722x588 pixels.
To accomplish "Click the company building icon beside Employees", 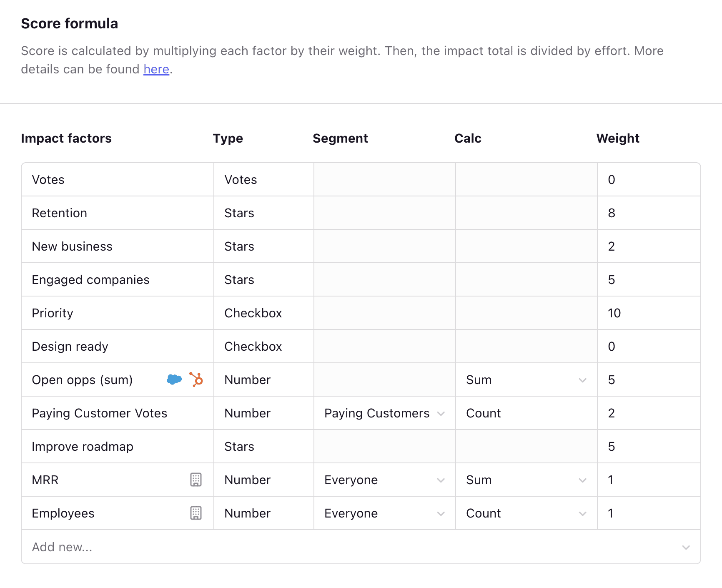I will pyautogui.click(x=196, y=513).
